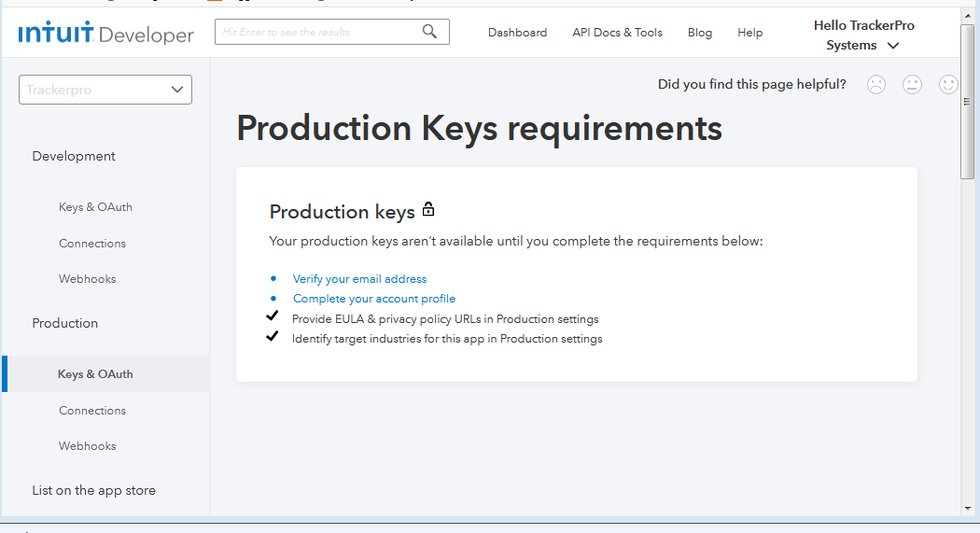980x533 pixels.
Task: Open Development Connections in the sidebar
Action: pyautogui.click(x=92, y=244)
